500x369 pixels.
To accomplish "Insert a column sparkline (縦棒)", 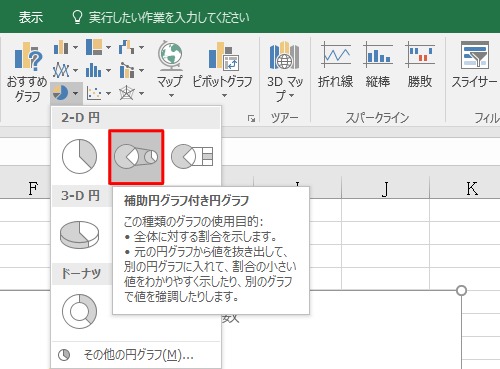I will click(378, 65).
